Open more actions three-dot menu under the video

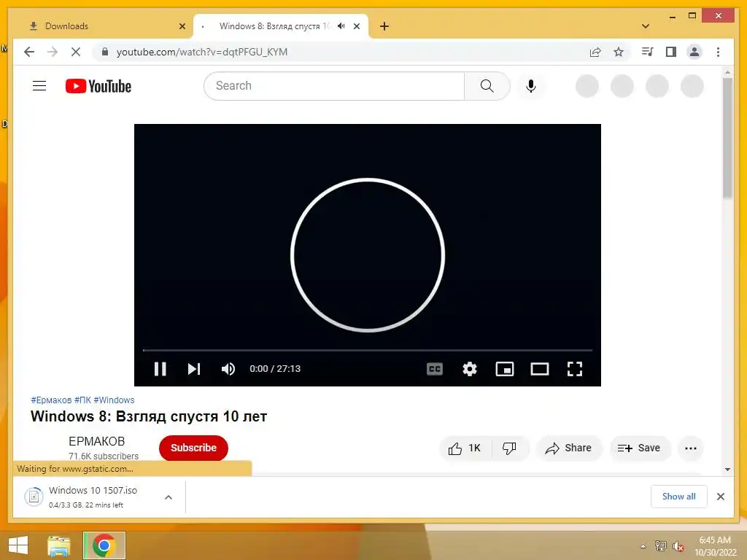[690, 448]
